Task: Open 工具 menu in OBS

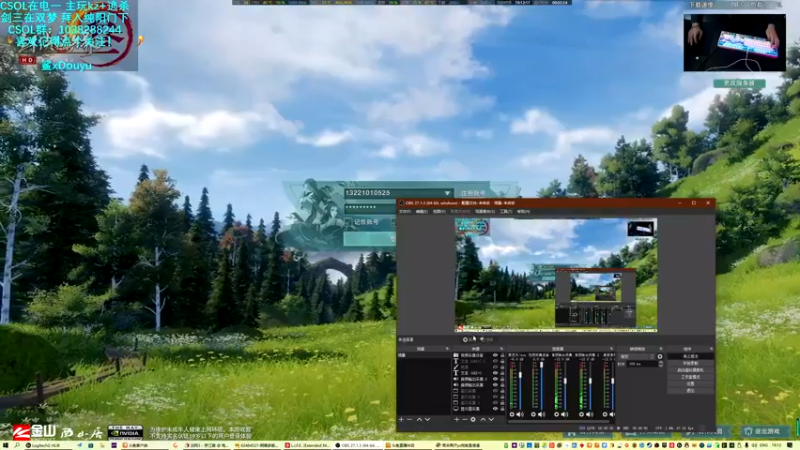Action: click(506, 211)
